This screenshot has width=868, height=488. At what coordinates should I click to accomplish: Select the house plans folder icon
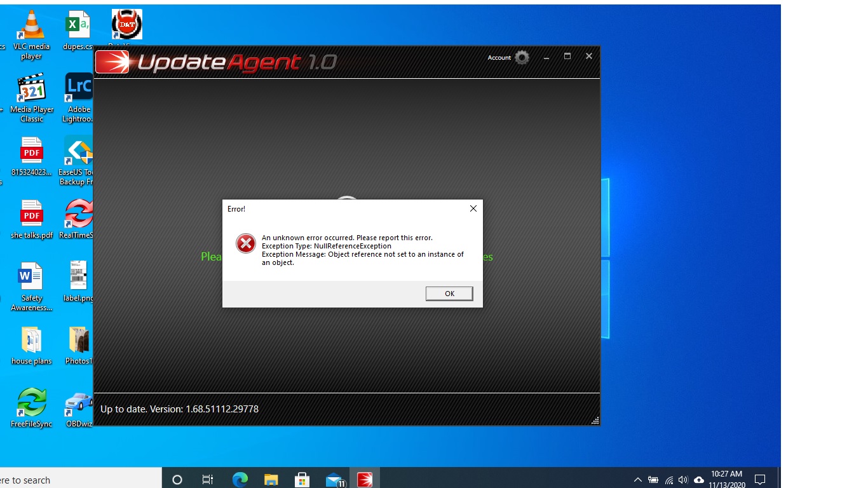[x=31, y=346]
